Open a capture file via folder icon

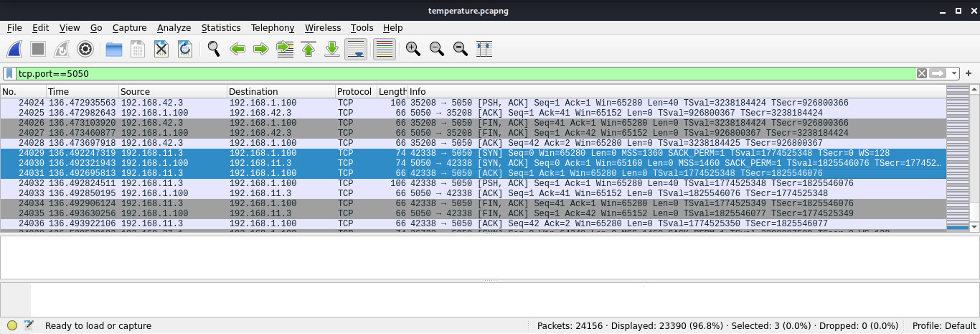pos(113,49)
